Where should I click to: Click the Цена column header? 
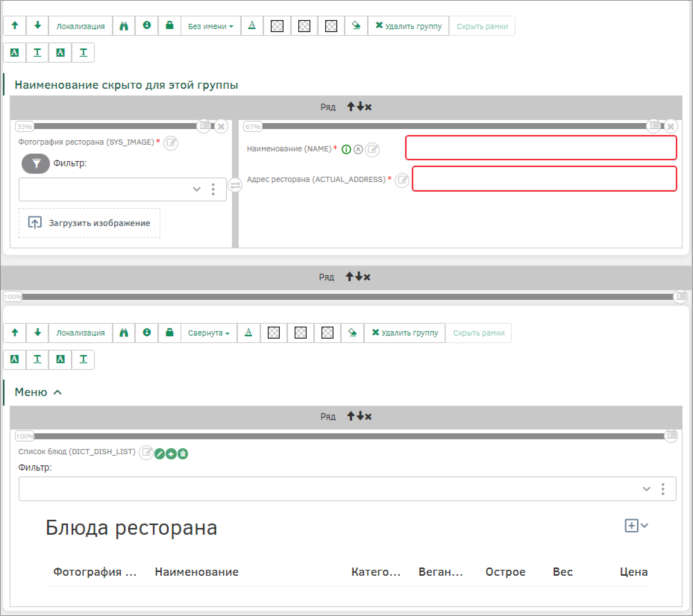(634, 572)
